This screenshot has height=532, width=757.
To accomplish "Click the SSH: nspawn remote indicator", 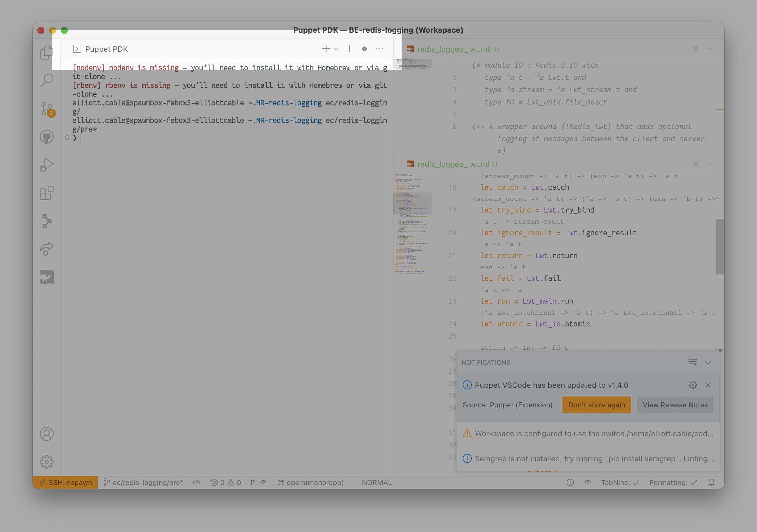I will pos(65,483).
